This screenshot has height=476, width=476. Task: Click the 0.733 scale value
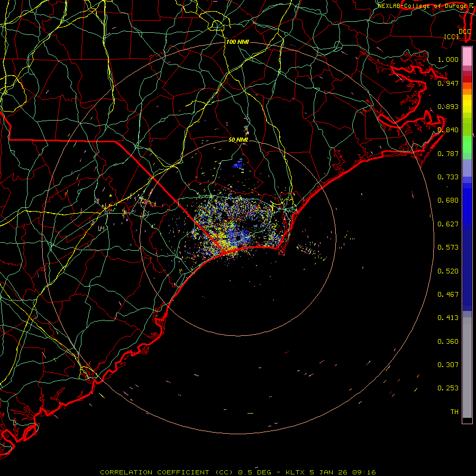coord(448,177)
